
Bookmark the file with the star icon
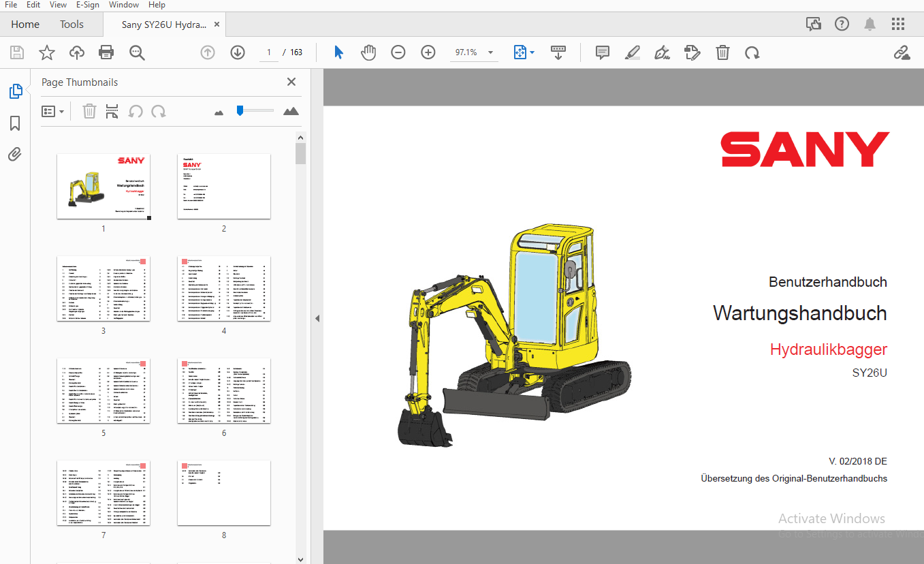click(x=46, y=52)
